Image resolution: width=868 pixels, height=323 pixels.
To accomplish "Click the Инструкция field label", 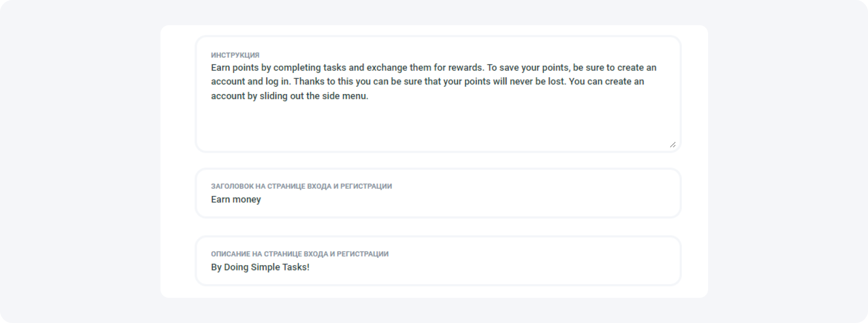I will click(235, 55).
